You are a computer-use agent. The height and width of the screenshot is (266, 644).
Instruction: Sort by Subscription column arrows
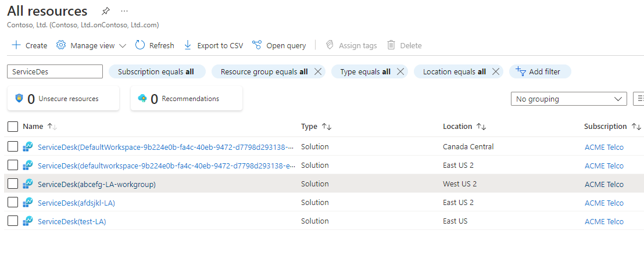(636, 127)
